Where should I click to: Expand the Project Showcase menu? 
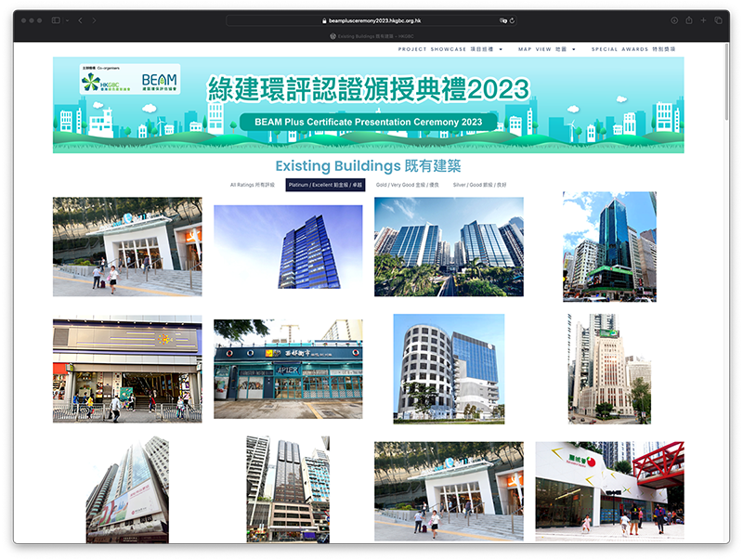tap(450, 49)
